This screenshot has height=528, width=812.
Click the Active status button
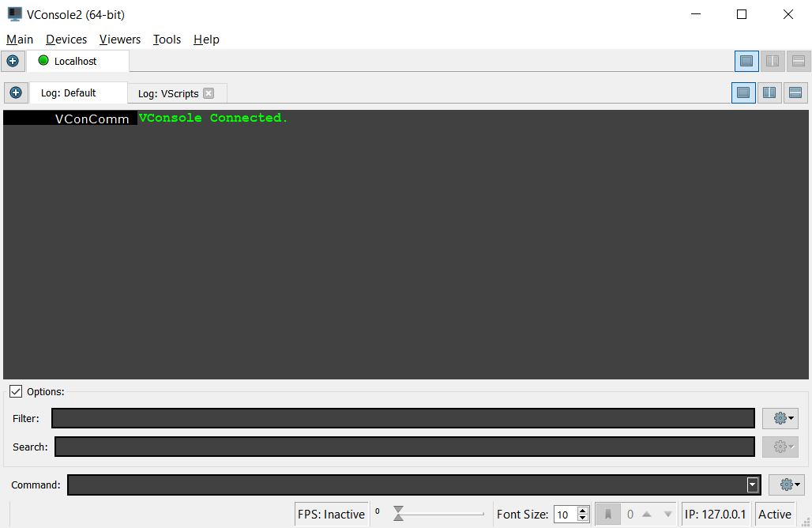pos(775,514)
